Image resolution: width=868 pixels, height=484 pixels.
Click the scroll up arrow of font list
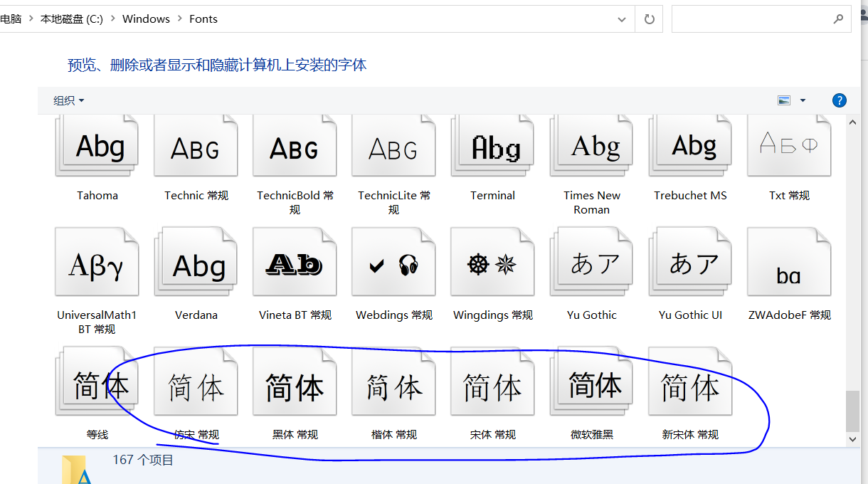pyautogui.click(x=853, y=122)
